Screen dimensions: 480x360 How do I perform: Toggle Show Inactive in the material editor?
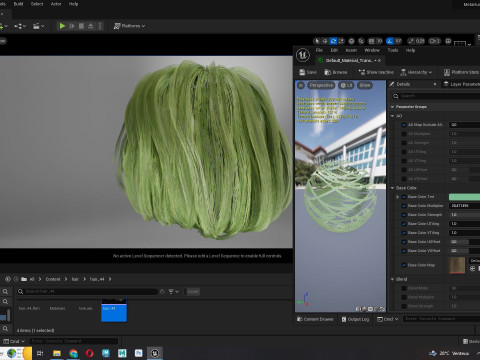click(376, 72)
